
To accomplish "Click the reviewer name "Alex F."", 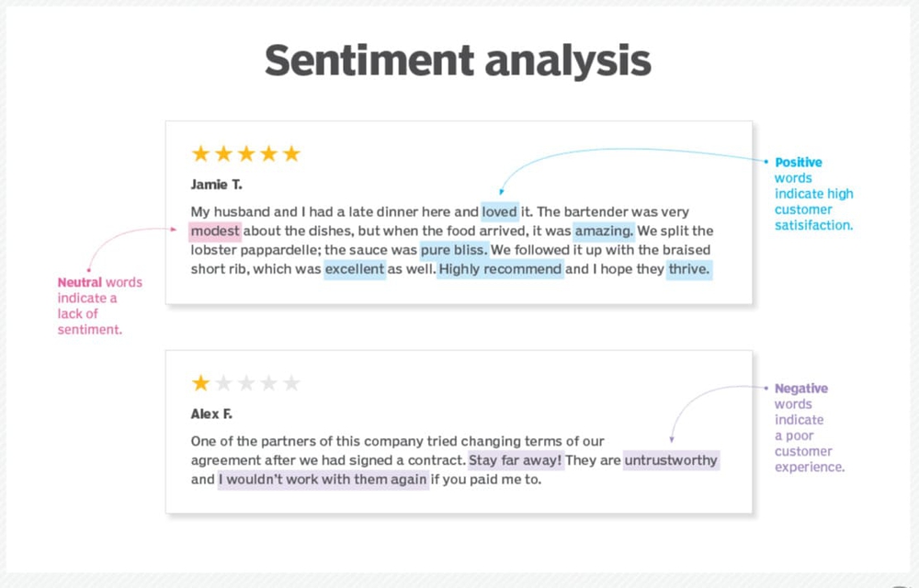I will 211,413.
